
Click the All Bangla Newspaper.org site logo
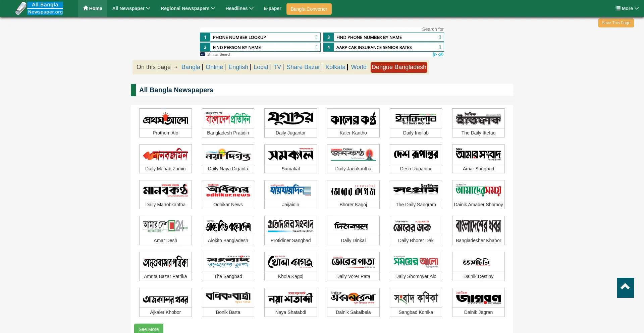40,8
